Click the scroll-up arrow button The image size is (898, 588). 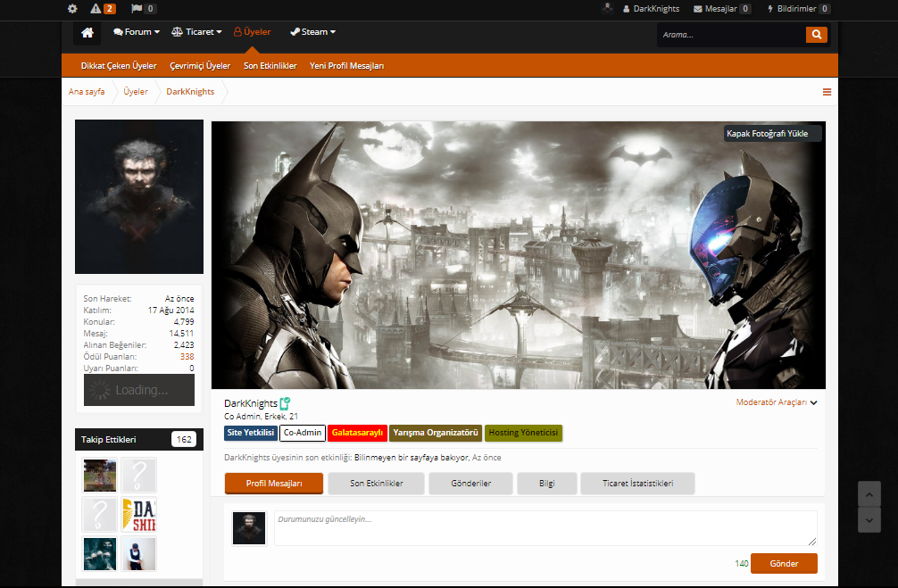[869, 494]
